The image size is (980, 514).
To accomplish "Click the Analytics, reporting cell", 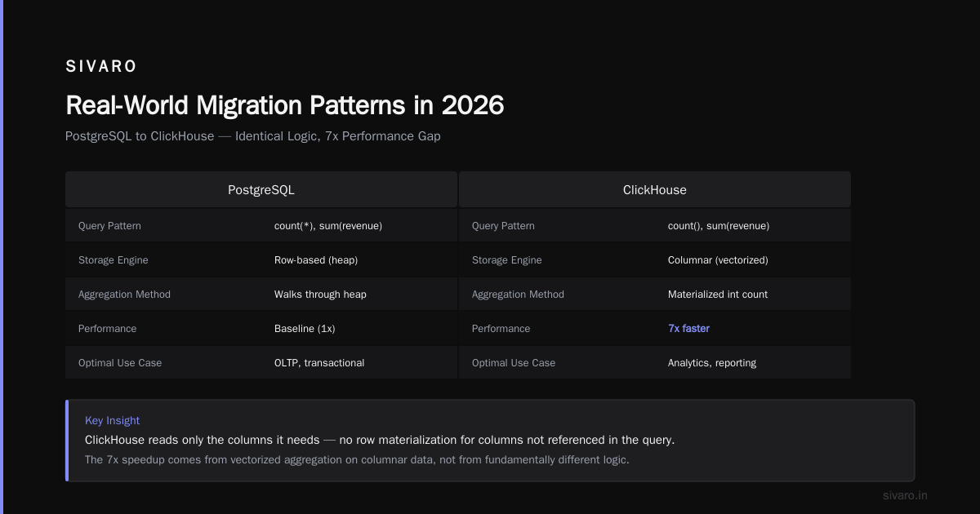I will pyautogui.click(x=712, y=363).
